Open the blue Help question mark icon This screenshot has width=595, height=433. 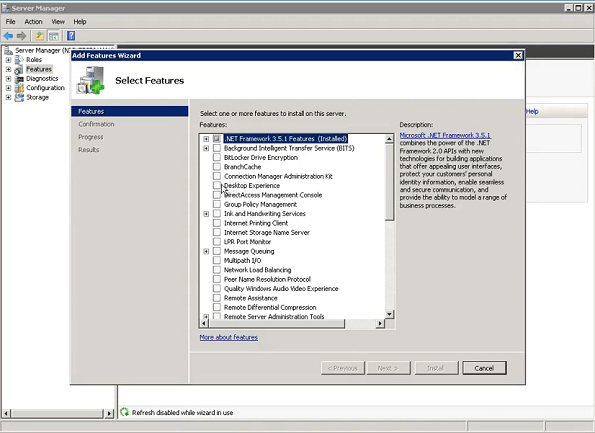click(71, 36)
